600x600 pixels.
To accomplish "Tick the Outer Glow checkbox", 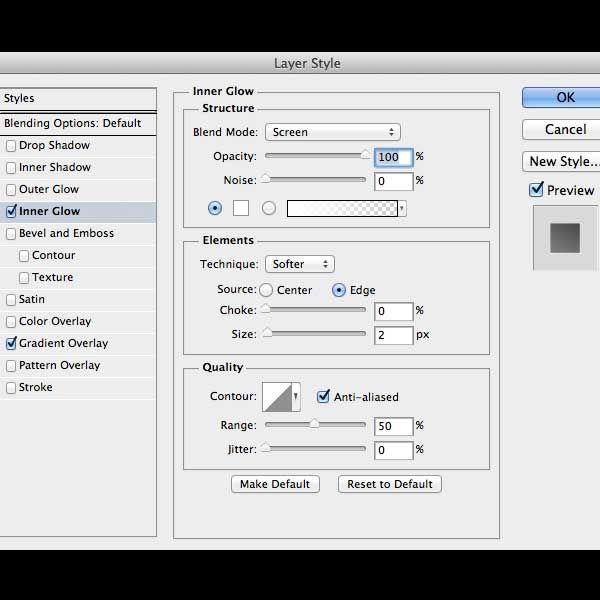I will 11,190.
